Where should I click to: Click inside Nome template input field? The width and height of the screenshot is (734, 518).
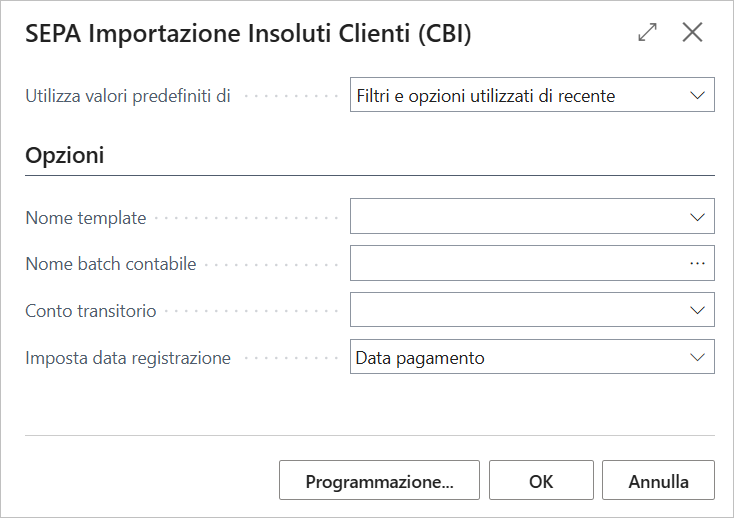pos(515,216)
